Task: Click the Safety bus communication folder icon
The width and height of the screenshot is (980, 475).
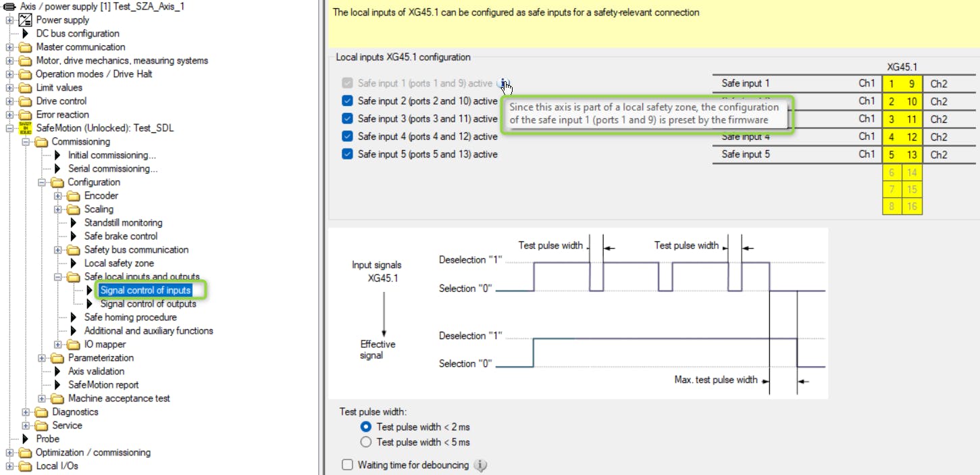Action: [74, 250]
